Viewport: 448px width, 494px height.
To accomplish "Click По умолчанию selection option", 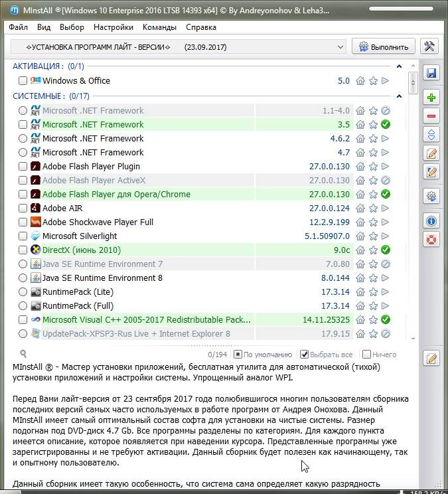I will 263,355.
